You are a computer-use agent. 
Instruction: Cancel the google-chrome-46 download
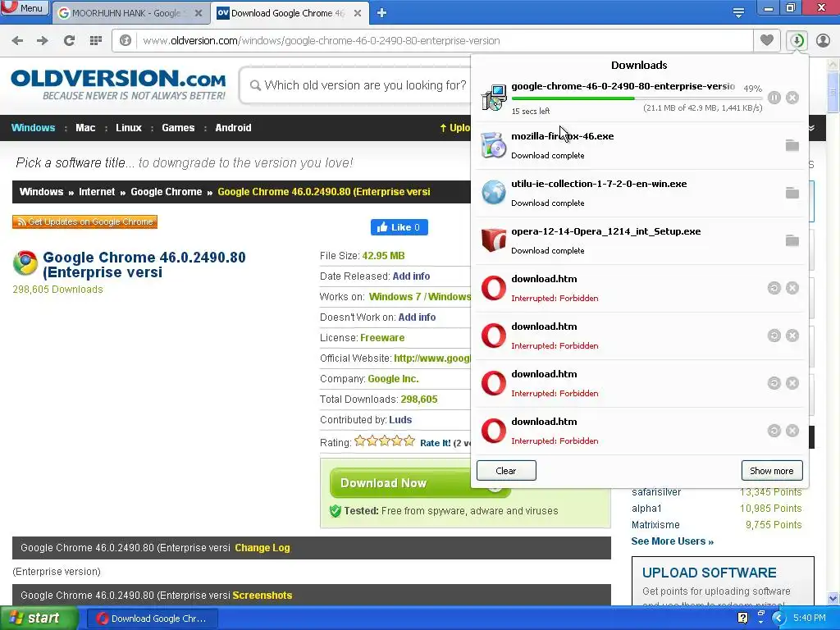tap(792, 98)
